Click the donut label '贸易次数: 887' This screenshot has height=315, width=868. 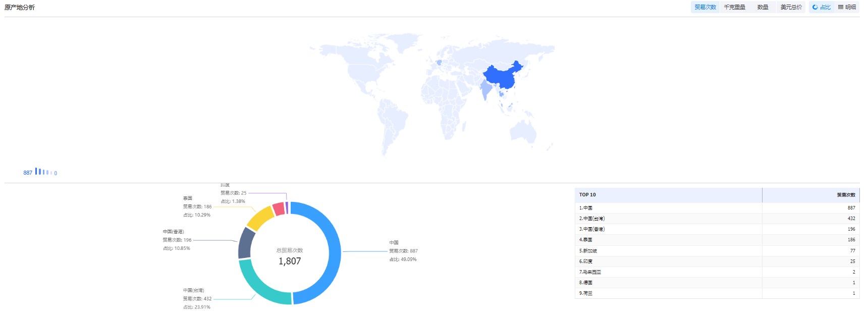403,251
